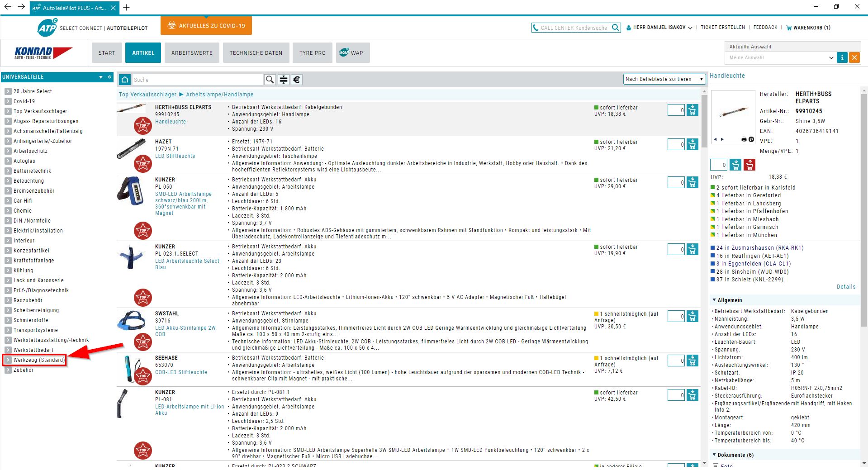868x470 pixels.
Task: Expand the Herr Danijel Isakov user menu
Action: (x=690, y=28)
